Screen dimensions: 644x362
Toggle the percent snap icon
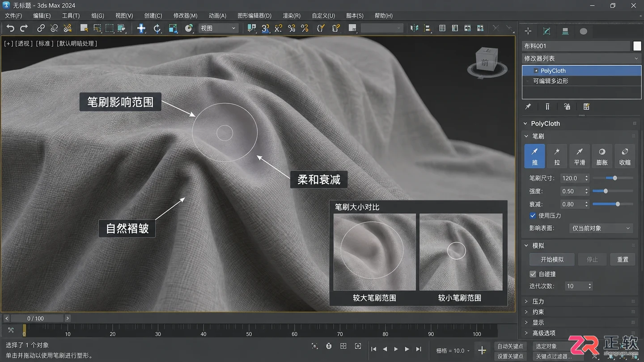[x=292, y=28]
